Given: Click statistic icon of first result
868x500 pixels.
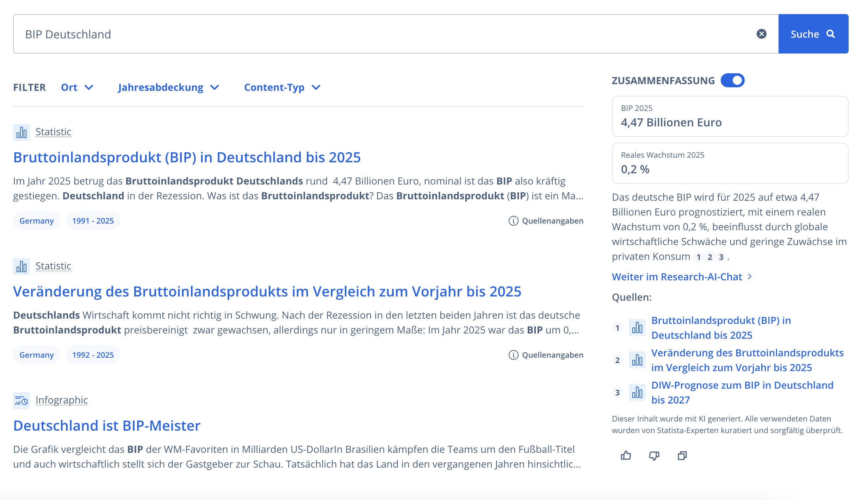Looking at the screenshot, I should [21, 132].
